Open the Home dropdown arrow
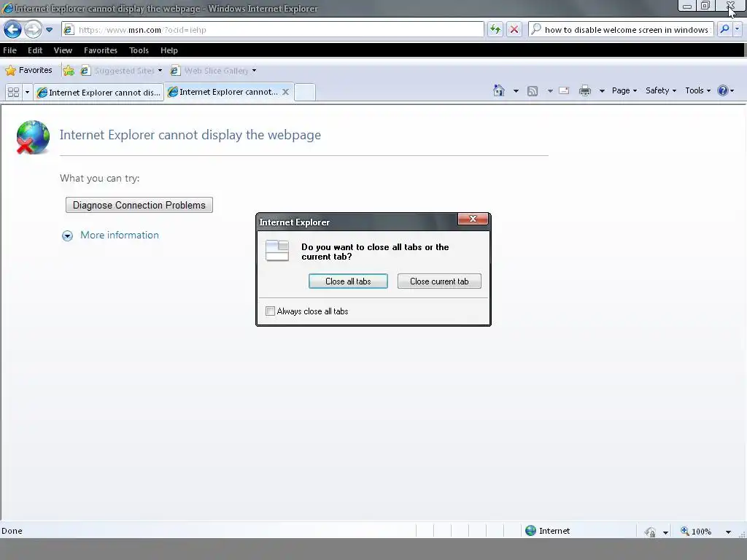 coord(516,90)
